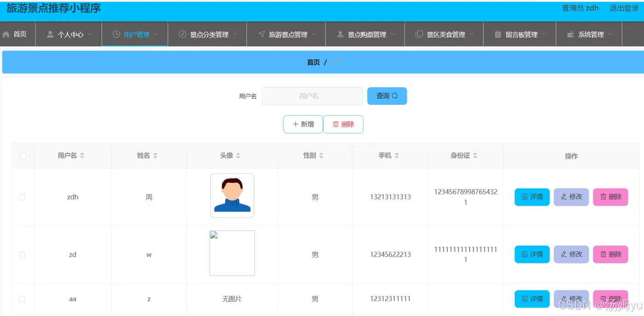The height and width of the screenshot is (316, 644).
Task: Open the 旅游景点管理 menu
Action: [286, 34]
